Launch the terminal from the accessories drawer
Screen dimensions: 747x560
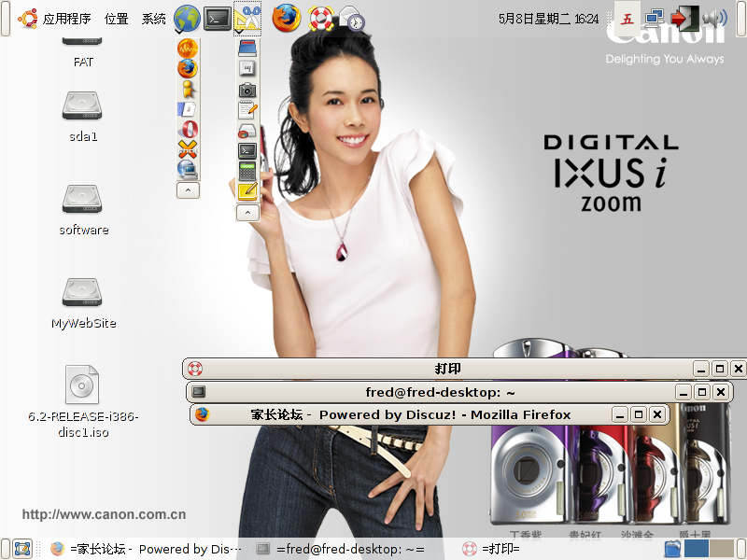click(x=247, y=151)
